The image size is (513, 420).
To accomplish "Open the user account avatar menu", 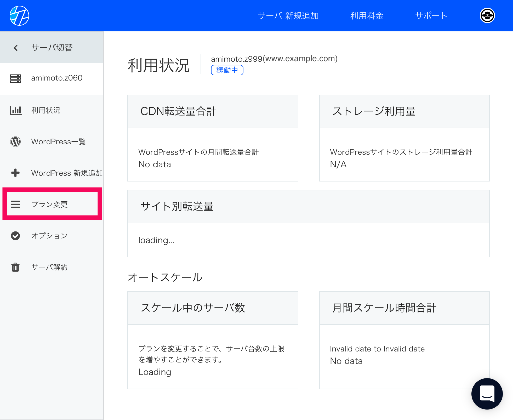I will tap(487, 16).
